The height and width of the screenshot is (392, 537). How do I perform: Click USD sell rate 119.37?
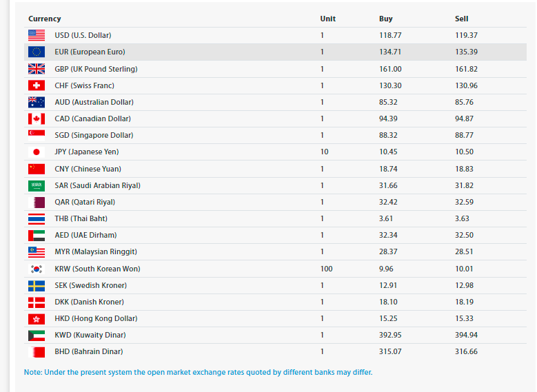(466, 35)
